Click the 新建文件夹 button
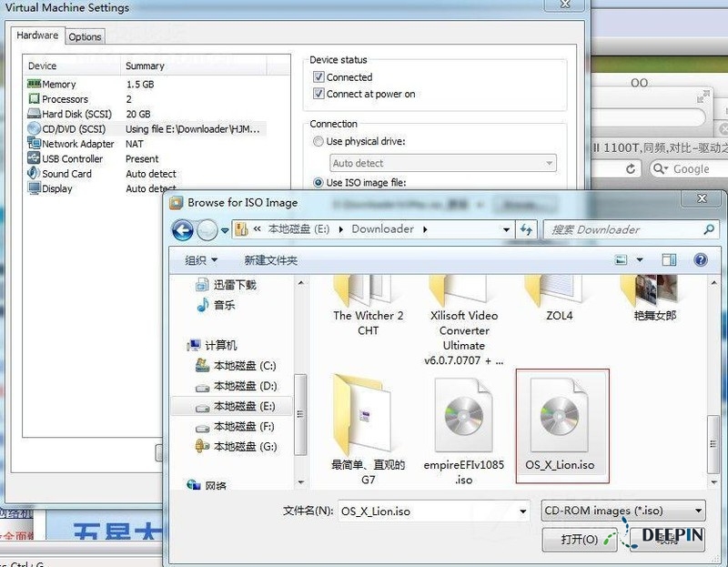Viewport: 728px width, 567px height. (x=270, y=260)
